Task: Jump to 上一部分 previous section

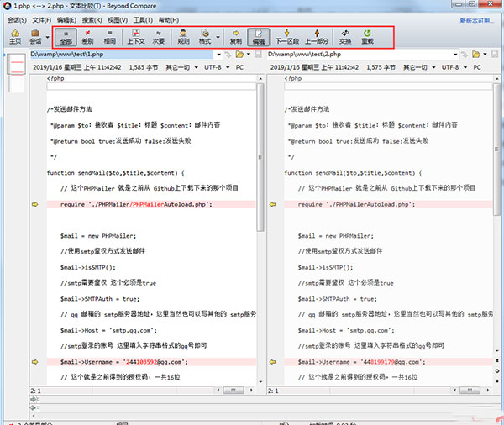Action: [317, 37]
